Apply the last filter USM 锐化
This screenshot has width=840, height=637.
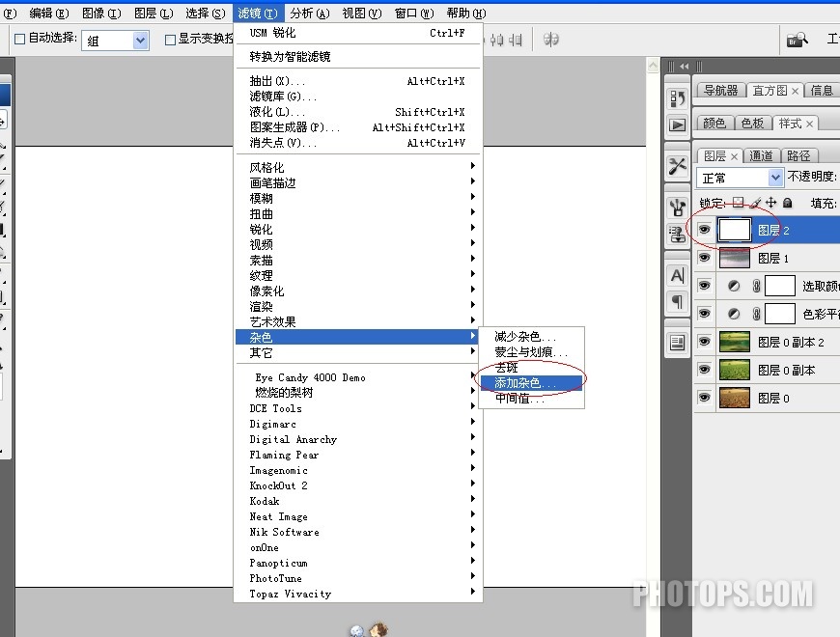(358, 33)
